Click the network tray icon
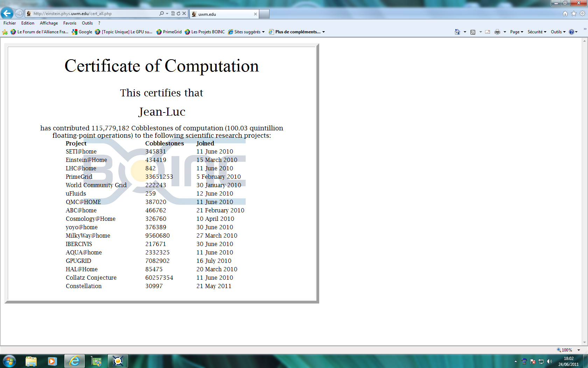 tap(541, 361)
